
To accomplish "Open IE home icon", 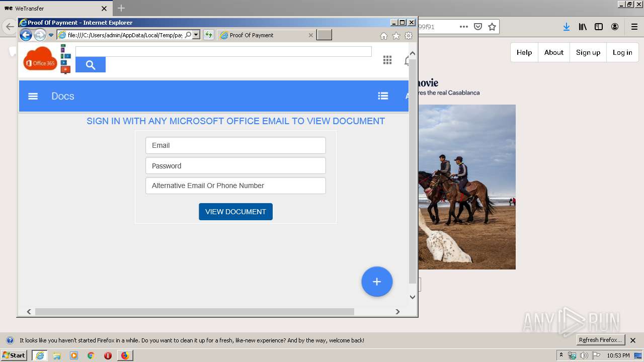I will 384,36.
